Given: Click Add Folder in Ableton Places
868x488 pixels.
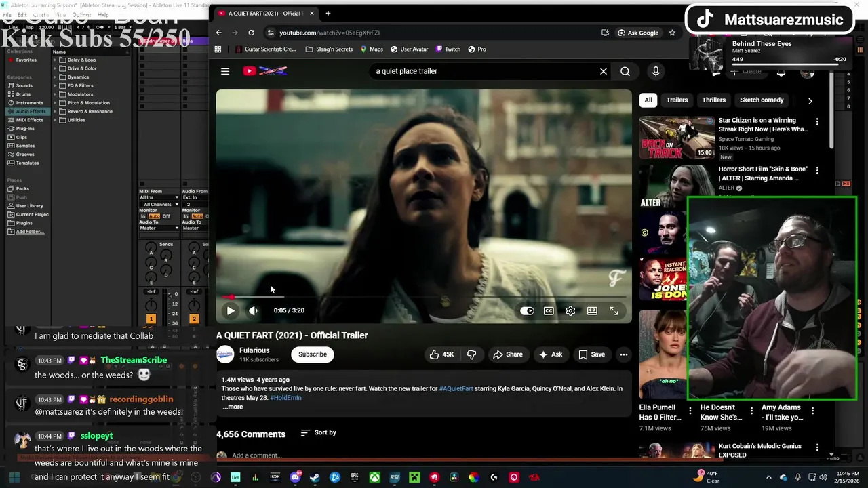Looking at the screenshot, I should click(x=30, y=232).
